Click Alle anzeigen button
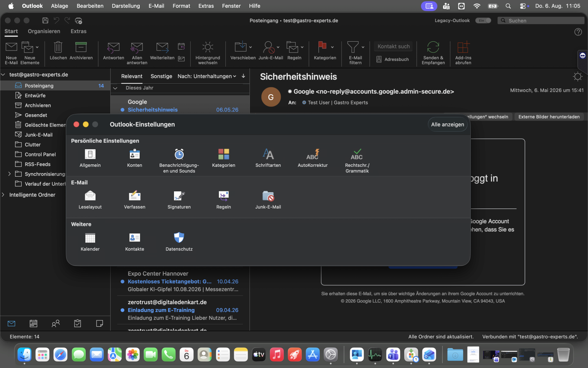 (x=448, y=124)
